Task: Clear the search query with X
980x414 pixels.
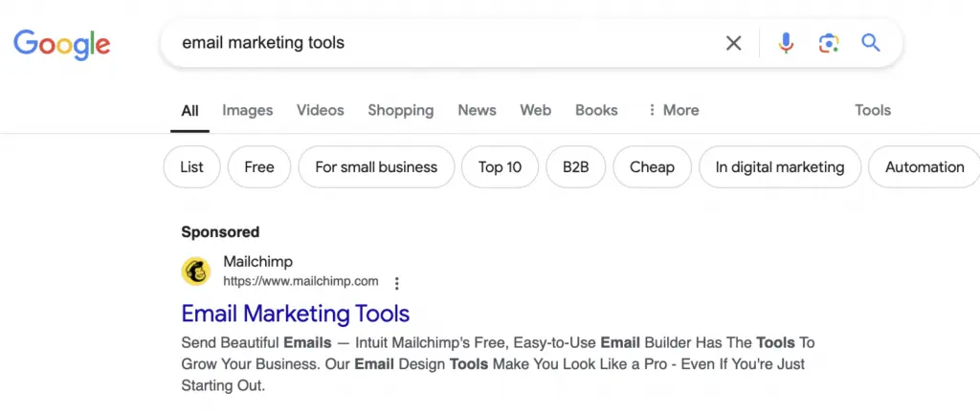Action: pyautogui.click(x=733, y=43)
